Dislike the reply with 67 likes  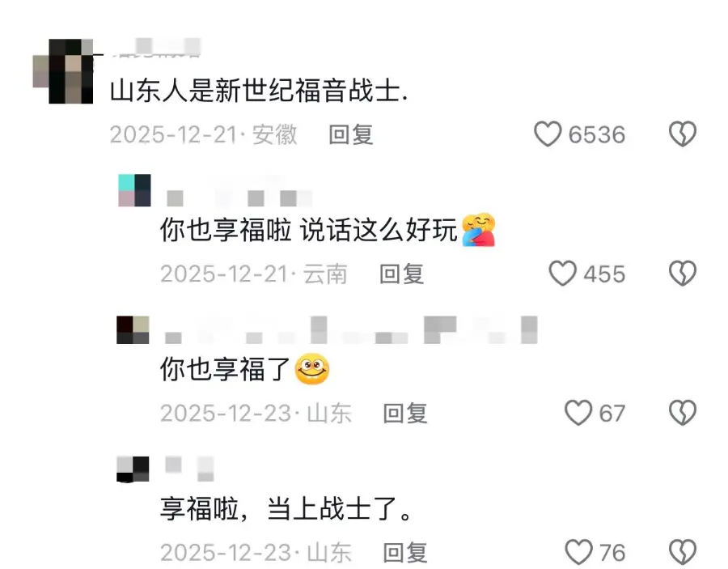pyautogui.click(x=683, y=413)
